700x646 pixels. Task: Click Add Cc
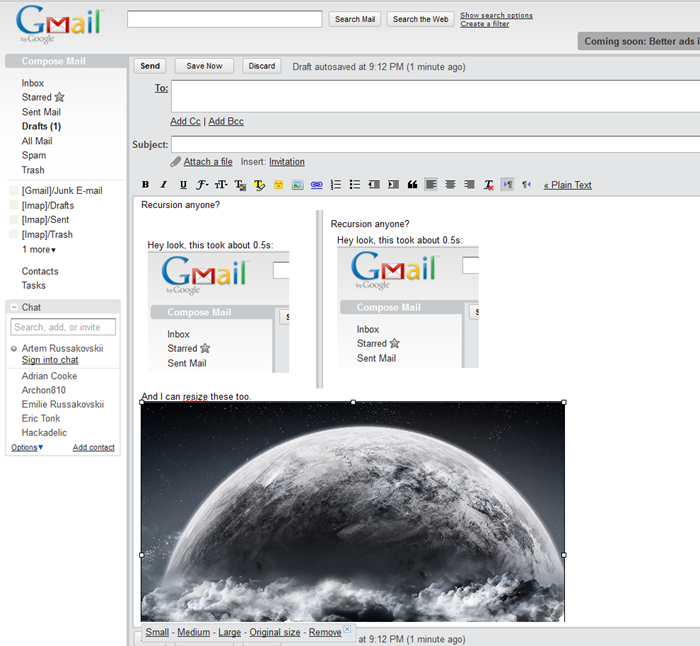[185, 121]
